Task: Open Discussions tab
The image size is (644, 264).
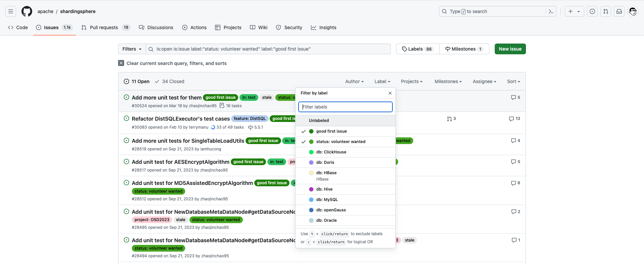Action: click(x=156, y=27)
